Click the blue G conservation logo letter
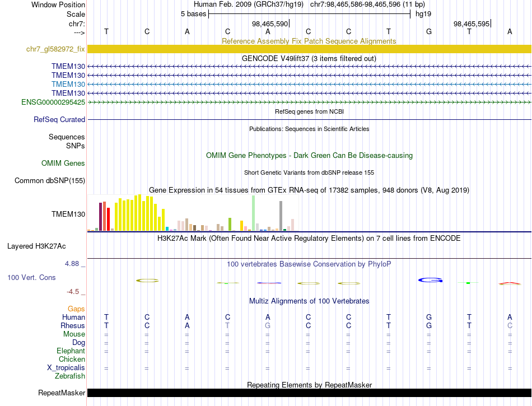This screenshot has width=532, height=406. pyautogui.click(x=430, y=280)
